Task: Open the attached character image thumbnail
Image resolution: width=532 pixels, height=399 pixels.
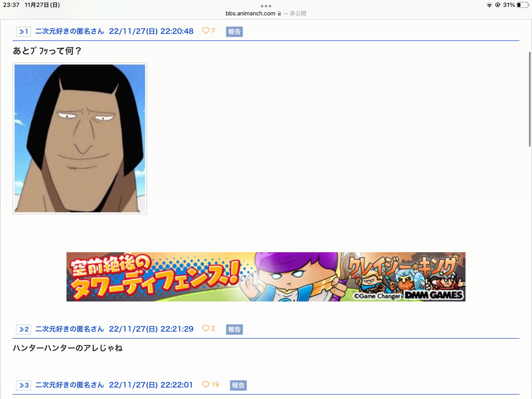Action: tap(80, 138)
